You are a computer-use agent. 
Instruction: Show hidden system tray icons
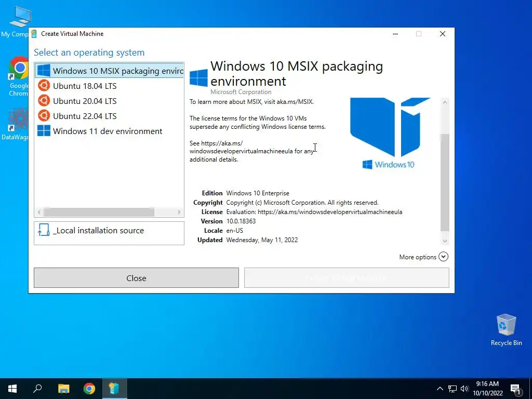[x=440, y=389]
